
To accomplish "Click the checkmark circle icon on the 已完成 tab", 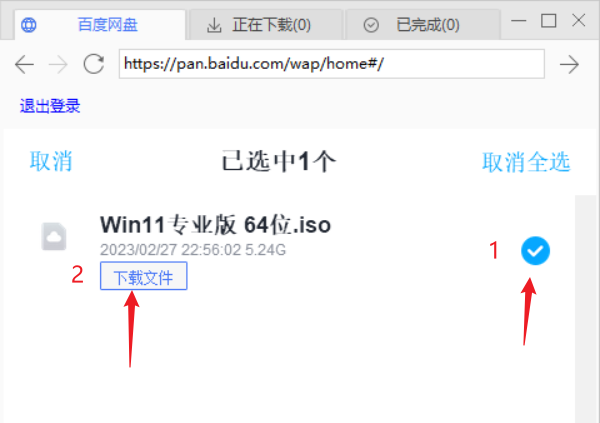I will coord(371,25).
